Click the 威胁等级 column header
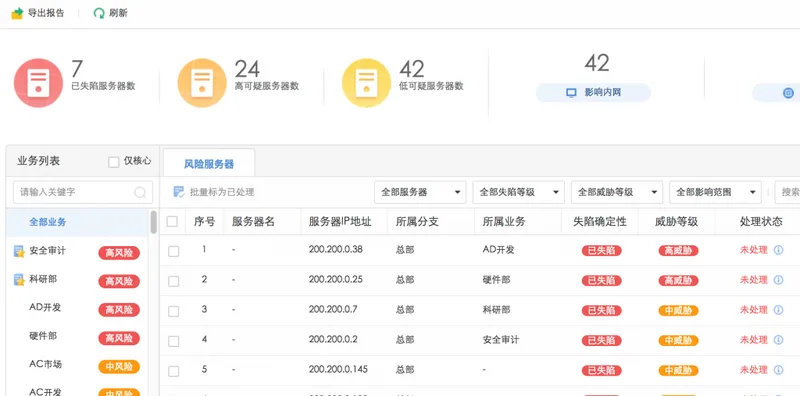Image resolution: width=800 pixels, height=396 pixels. tap(676, 221)
